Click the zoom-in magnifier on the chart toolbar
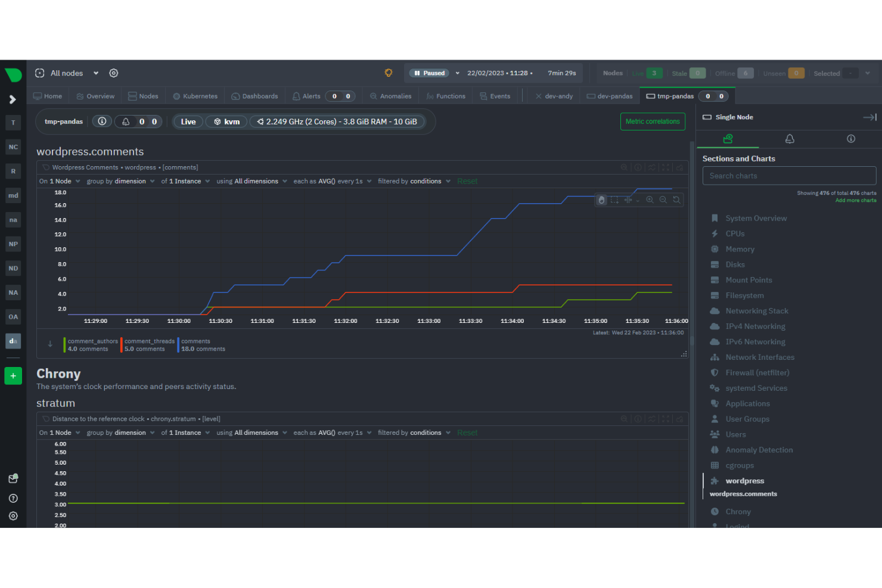This screenshot has height=588, width=882. pos(650,200)
